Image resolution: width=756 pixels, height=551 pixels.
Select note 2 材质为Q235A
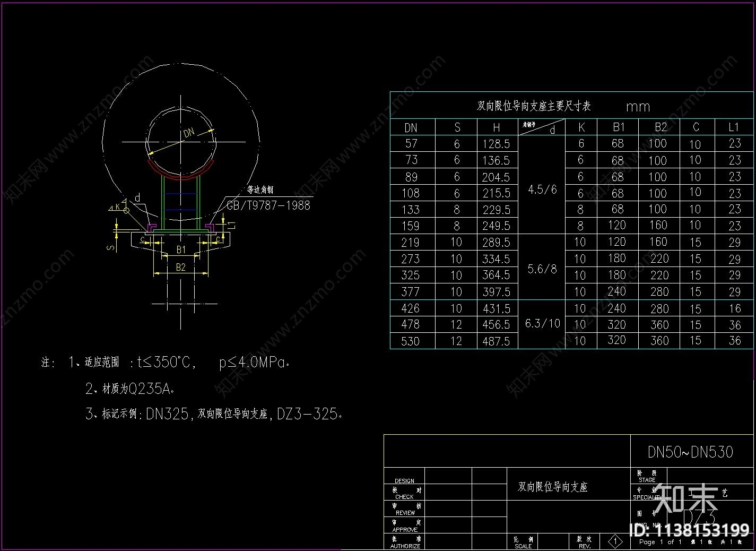coord(137,389)
